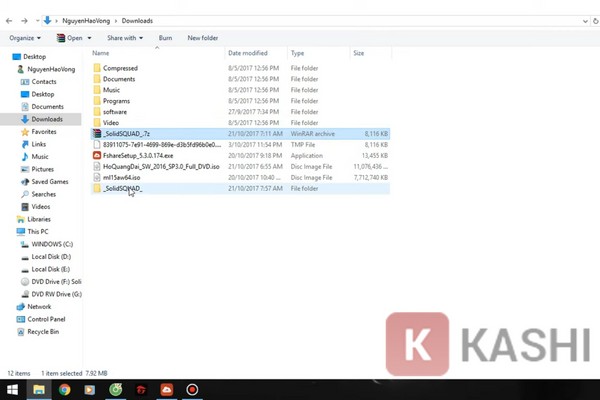Image resolution: width=600 pixels, height=400 pixels.
Task: Select the ml15aw64.iso disc image
Action: click(240, 178)
